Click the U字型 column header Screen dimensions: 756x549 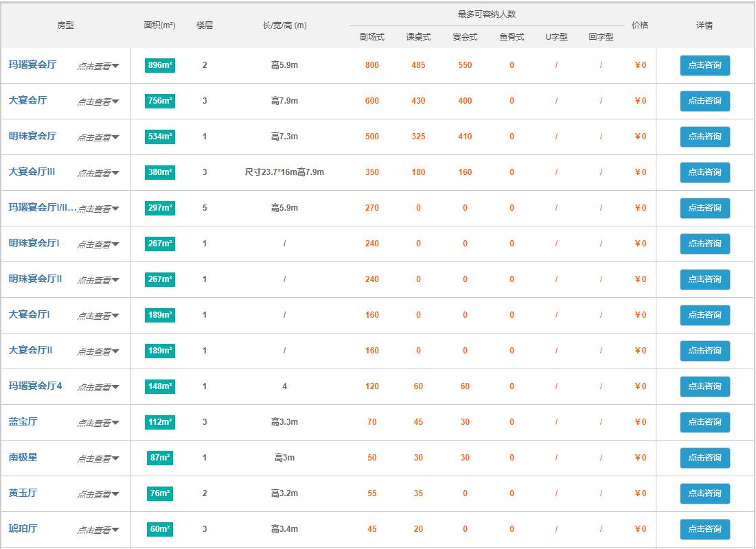tap(556, 36)
